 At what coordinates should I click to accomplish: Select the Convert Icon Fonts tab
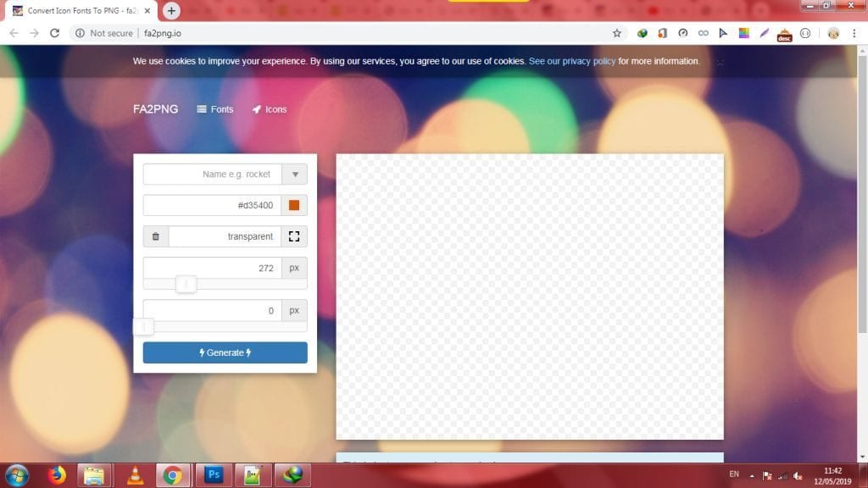coord(81,10)
